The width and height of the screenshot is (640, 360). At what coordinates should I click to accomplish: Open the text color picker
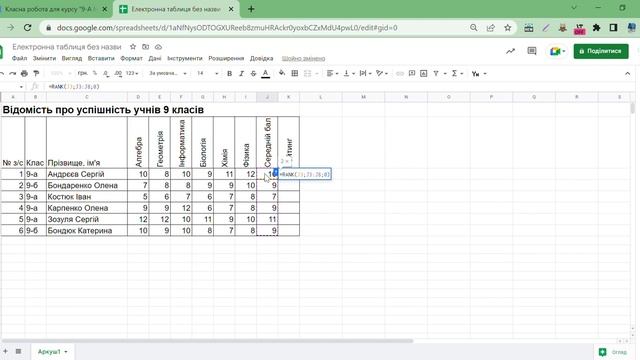tap(266, 73)
